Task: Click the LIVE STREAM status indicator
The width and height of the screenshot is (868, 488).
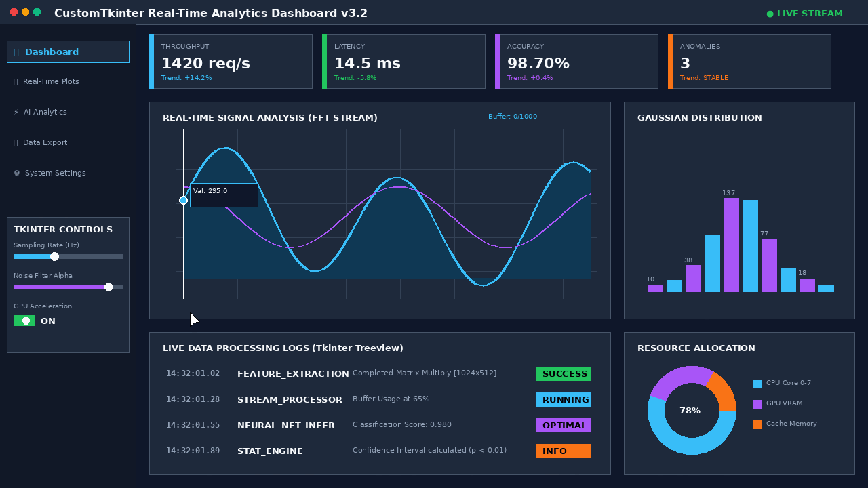Action: click(804, 14)
